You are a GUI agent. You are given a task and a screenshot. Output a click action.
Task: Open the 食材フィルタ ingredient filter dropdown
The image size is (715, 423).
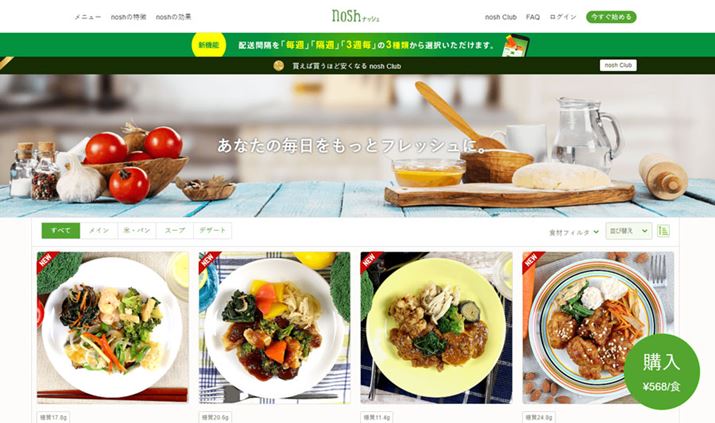tap(574, 232)
